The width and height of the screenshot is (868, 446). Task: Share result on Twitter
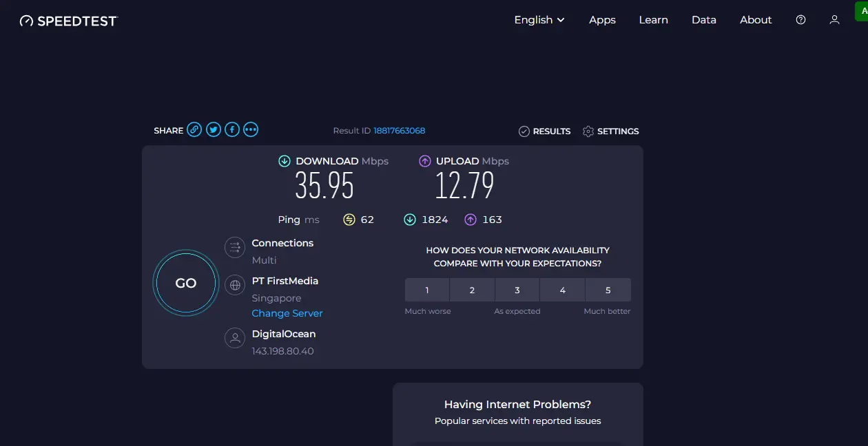point(214,129)
